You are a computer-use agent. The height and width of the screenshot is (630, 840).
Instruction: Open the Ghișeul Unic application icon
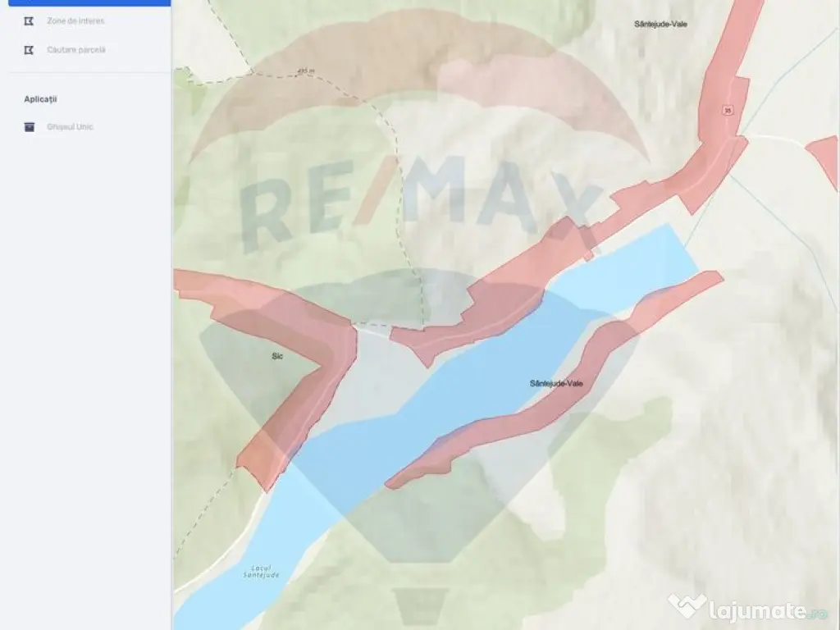click(x=30, y=126)
